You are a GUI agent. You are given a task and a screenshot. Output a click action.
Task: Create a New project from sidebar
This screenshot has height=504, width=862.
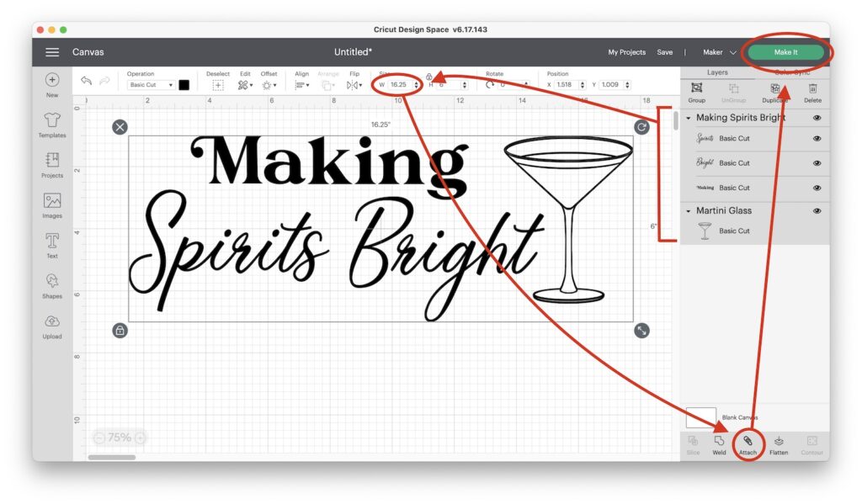pos(52,85)
